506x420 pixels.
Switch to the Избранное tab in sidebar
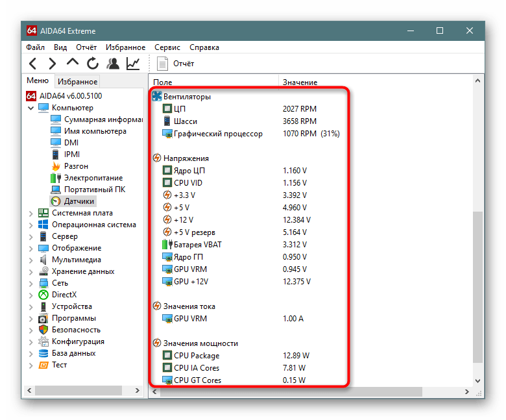(x=77, y=82)
